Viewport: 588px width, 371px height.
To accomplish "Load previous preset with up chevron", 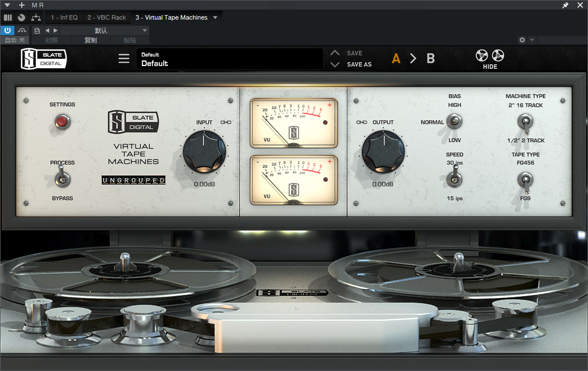I will point(335,53).
